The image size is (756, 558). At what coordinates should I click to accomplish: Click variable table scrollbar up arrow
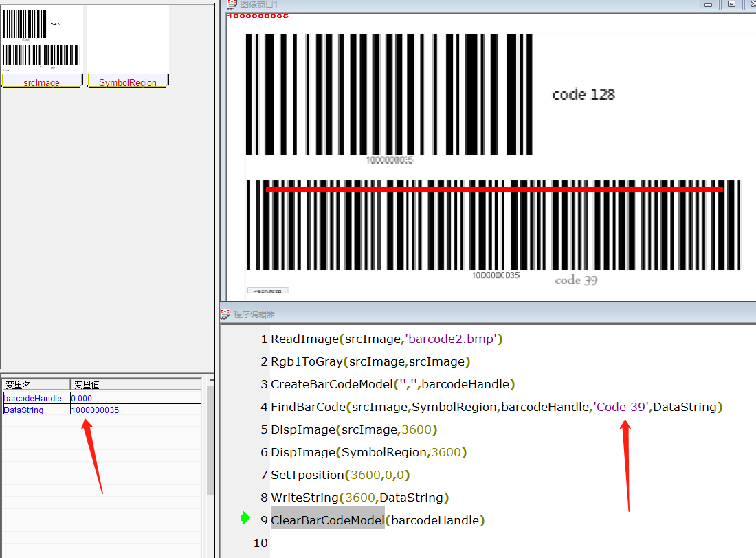211,381
